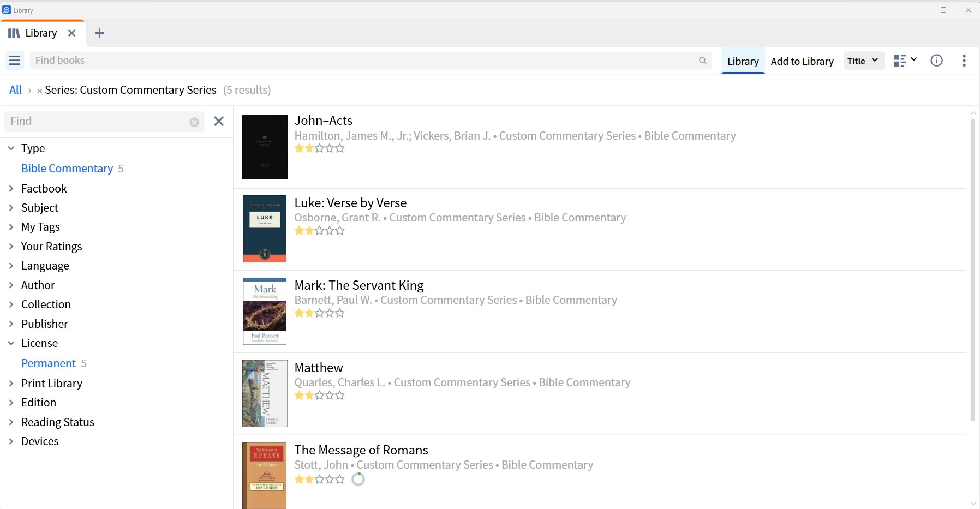Collapse the License facet
980x509 pixels.
click(x=11, y=343)
